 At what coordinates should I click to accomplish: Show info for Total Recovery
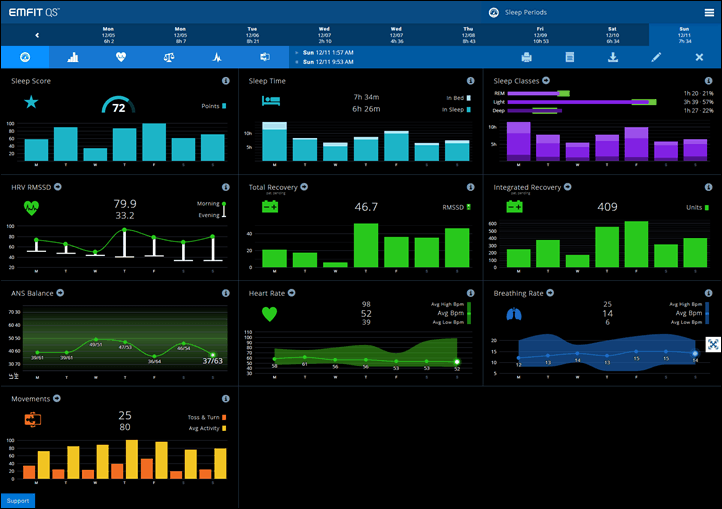(x=470, y=187)
